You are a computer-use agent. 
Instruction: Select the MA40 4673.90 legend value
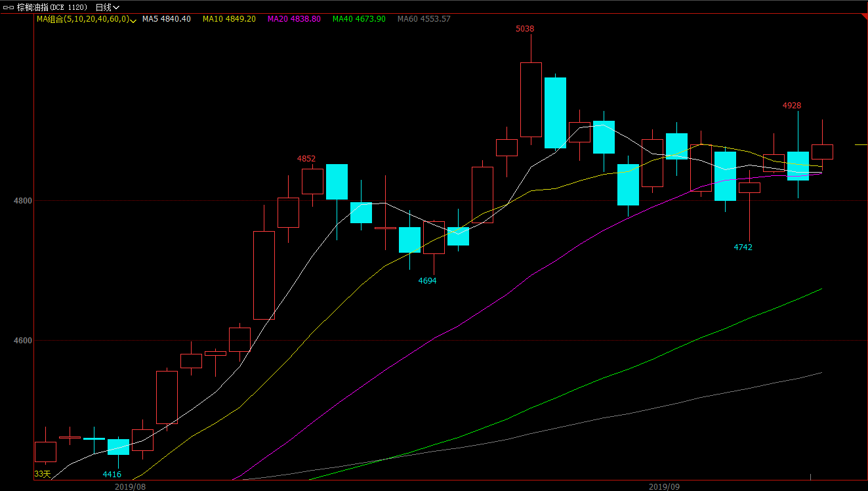coord(359,19)
